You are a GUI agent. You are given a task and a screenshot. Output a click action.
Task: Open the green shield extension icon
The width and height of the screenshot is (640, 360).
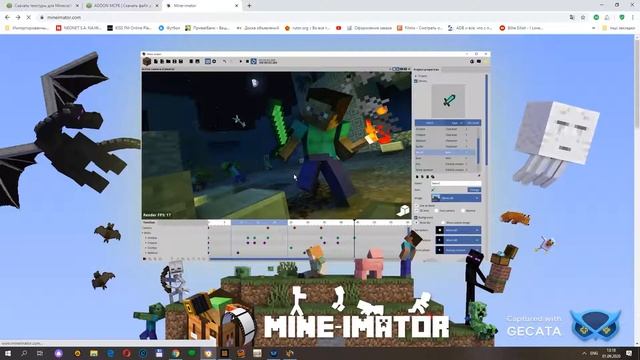(622, 18)
